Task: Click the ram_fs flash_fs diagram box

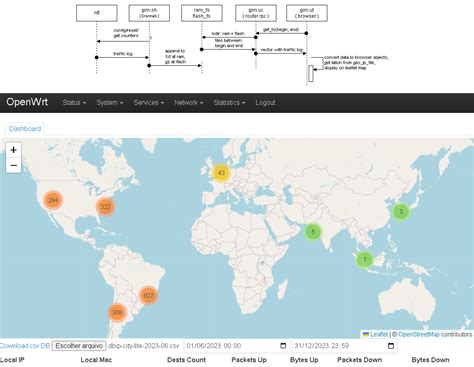Action: pos(202,13)
